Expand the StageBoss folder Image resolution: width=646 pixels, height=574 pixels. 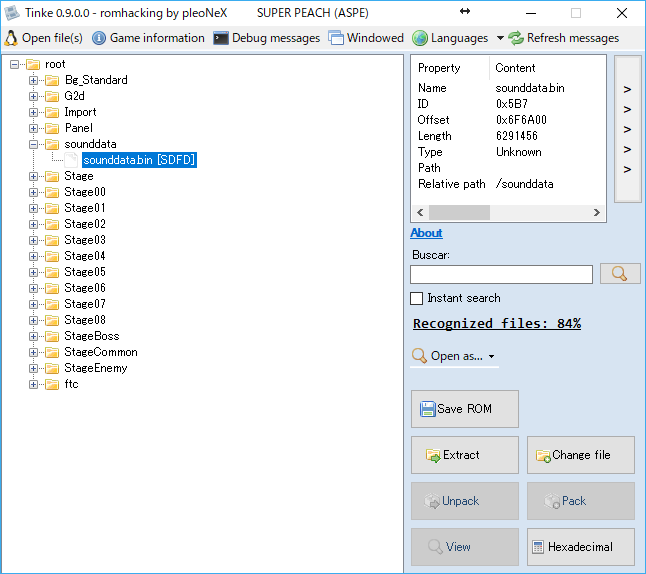pyautogui.click(x=33, y=337)
